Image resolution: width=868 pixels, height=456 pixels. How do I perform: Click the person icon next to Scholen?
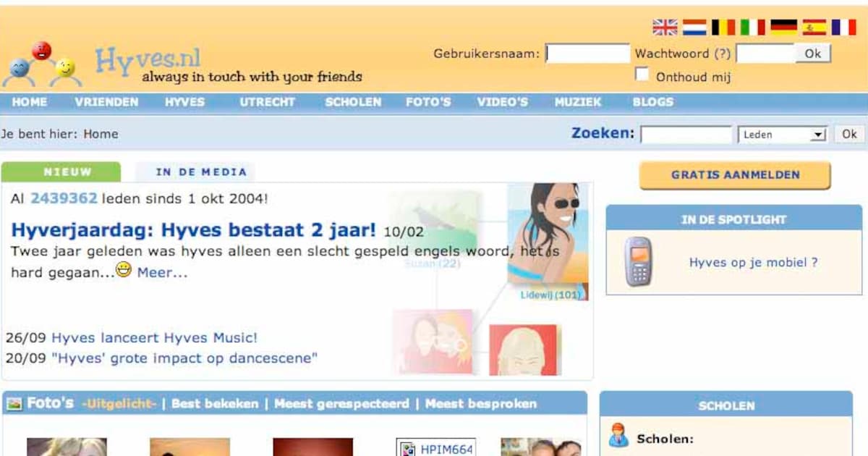pyautogui.click(x=617, y=436)
